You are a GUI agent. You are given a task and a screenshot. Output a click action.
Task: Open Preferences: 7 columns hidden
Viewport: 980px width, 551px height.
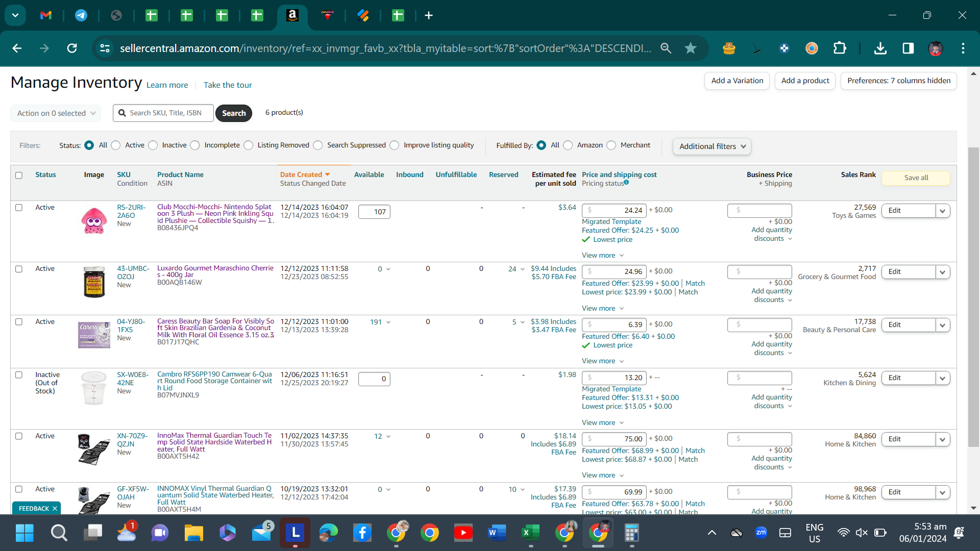coord(899,81)
